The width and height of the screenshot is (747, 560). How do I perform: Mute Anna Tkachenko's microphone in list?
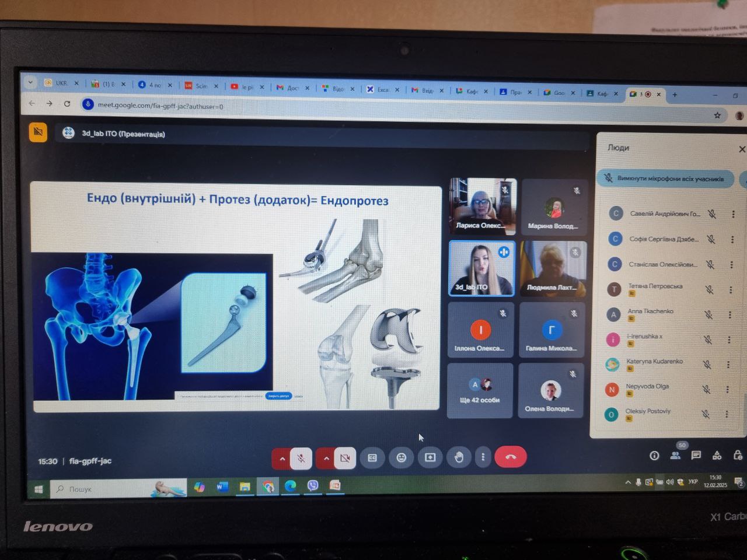(708, 314)
